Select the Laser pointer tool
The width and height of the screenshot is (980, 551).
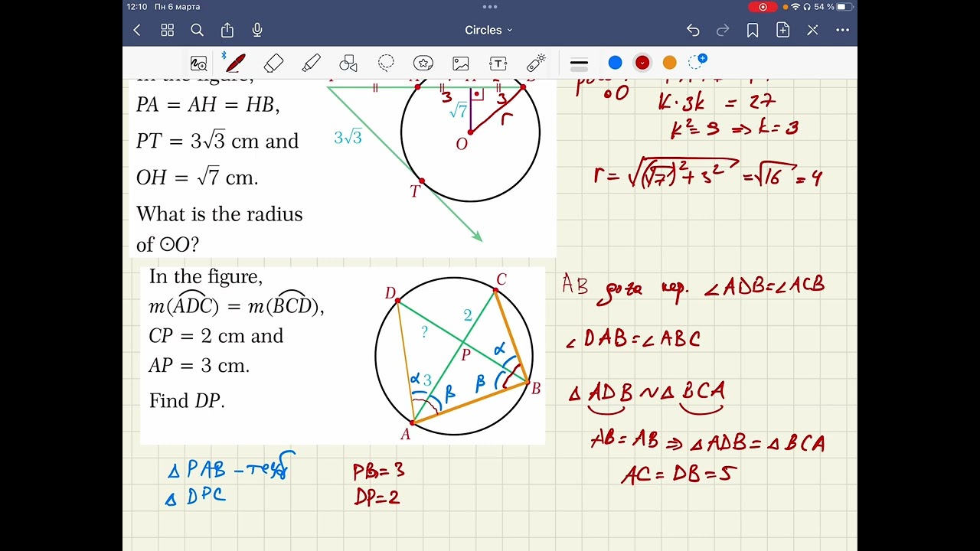[536, 63]
